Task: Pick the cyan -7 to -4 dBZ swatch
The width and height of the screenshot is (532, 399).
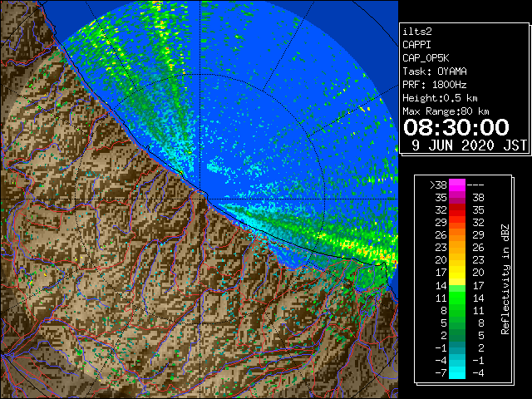Action: pyautogui.click(x=457, y=373)
